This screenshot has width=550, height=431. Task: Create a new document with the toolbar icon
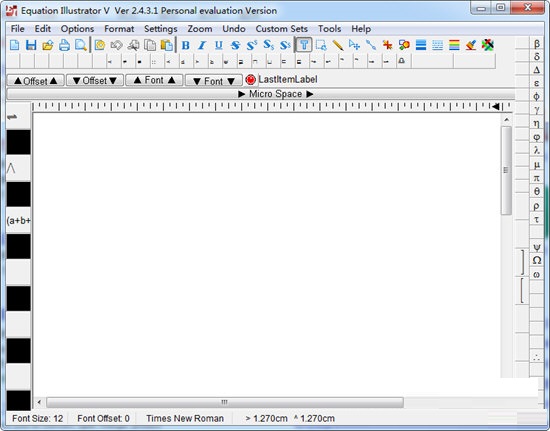coord(15,45)
